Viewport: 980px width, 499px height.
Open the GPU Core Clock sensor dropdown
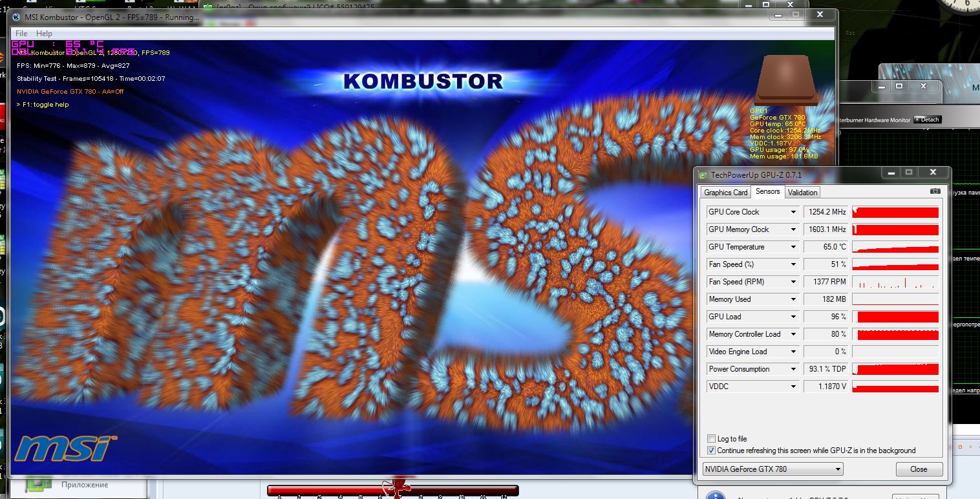793,212
